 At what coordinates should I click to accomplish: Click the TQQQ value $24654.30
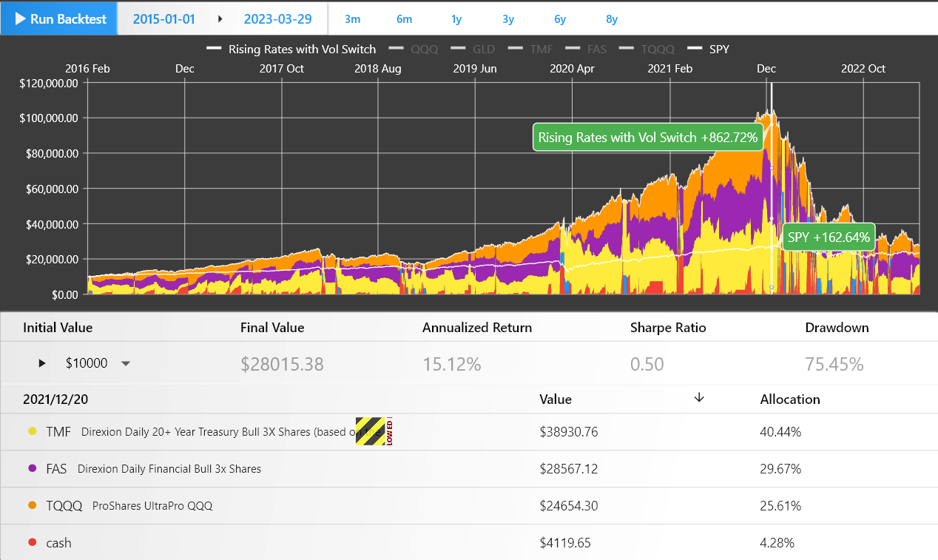[569, 506]
